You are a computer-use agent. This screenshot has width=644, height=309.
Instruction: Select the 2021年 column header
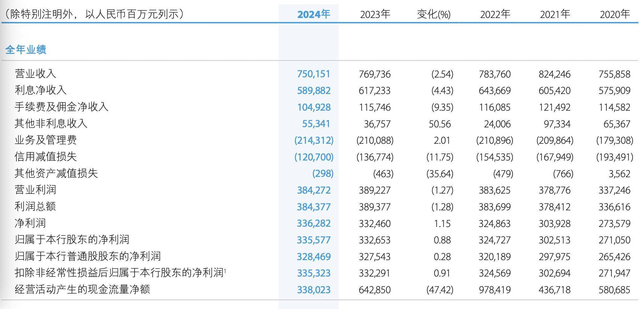pyautogui.click(x=555, y=14)
